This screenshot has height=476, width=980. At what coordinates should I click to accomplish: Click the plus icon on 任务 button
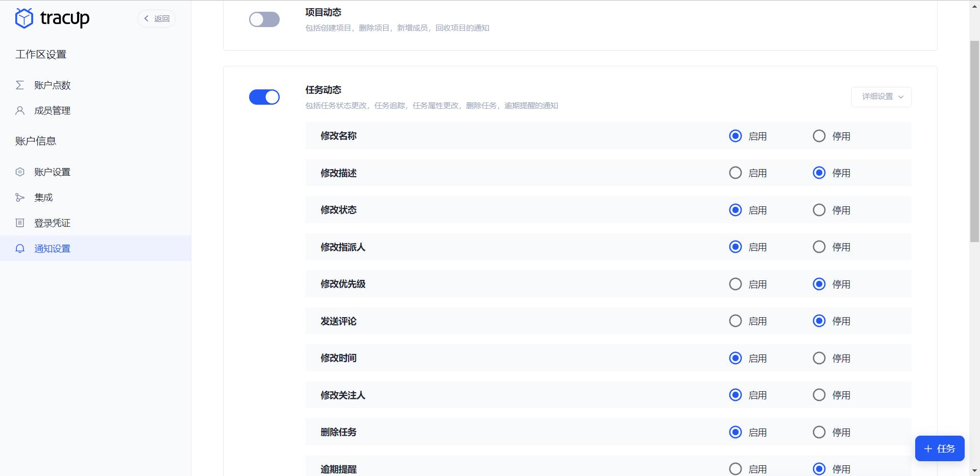pyautogui.click(x=927, y=448)
